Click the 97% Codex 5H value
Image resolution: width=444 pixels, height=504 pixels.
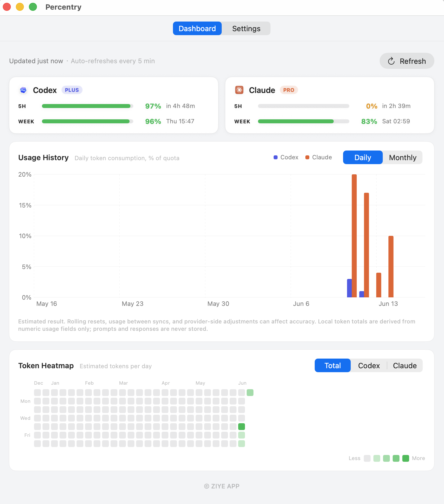[x=153, y=106]
